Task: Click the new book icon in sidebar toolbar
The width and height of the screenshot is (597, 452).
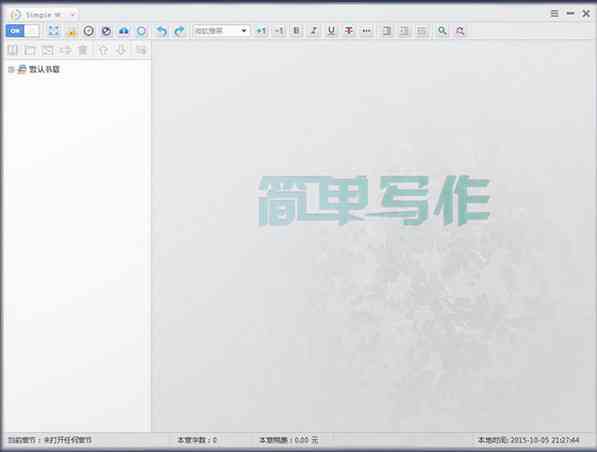Action: (x=13, y=50)
